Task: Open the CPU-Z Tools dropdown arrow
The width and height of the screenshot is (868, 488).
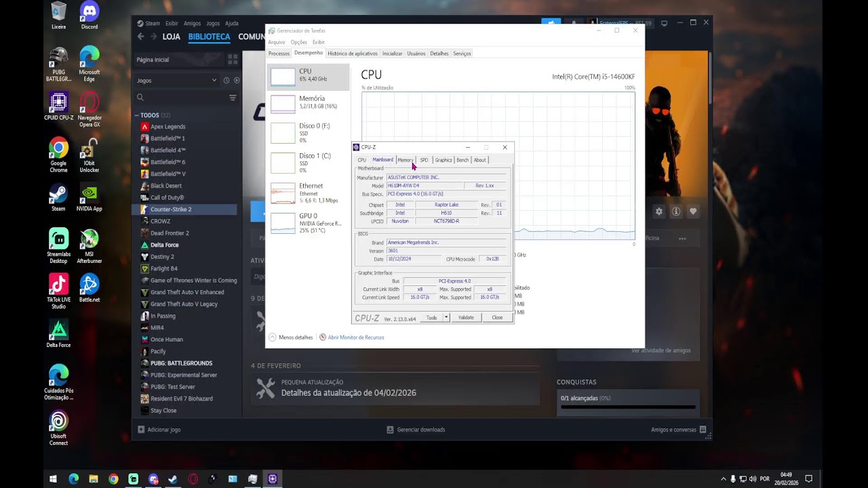Action: coord(446,317)
